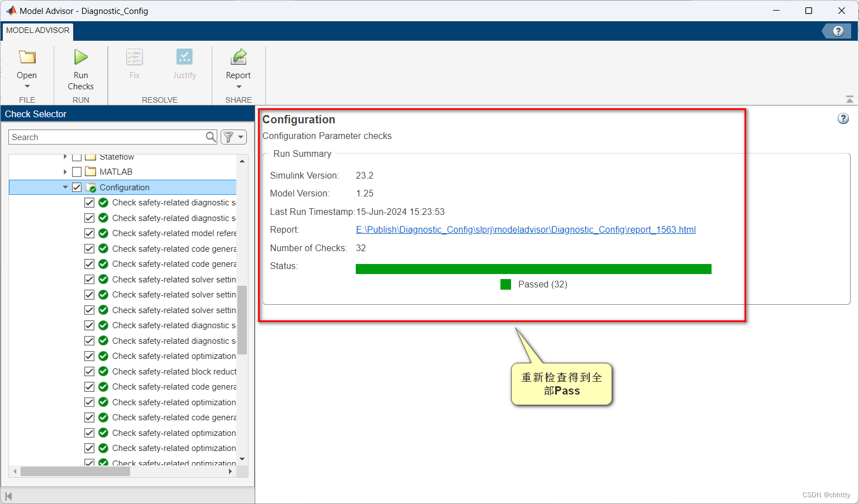The image size is (859, 504).
Task: Uncheck the first solver settings check checkbox
Action: click(89, 279)
